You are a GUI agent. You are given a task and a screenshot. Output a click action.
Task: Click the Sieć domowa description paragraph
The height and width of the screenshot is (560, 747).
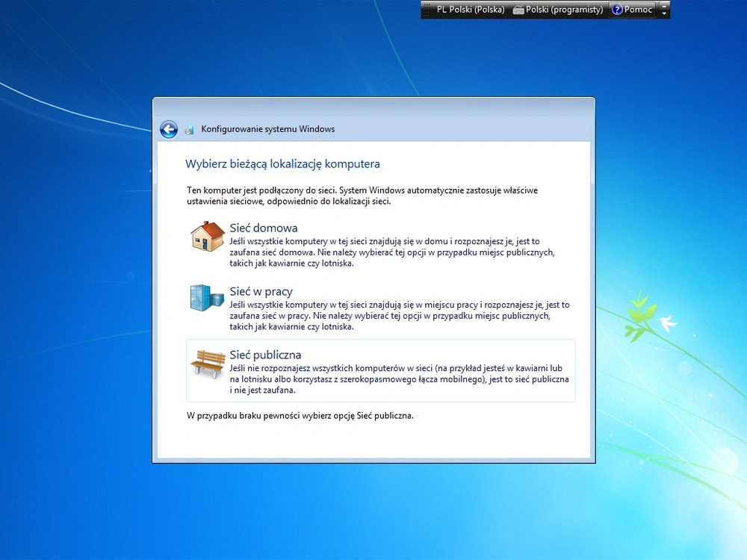coord(392,252)
